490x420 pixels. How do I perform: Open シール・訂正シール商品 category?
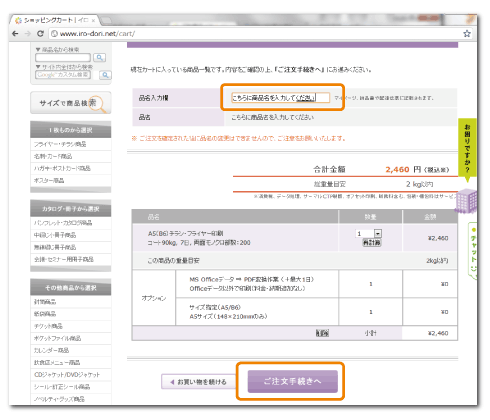tap(62, 387)
